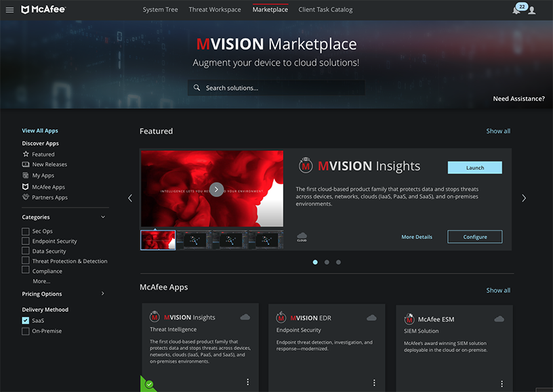Open the hamburger menu
Screen dimensions: 553x392
(x=8, y=9)
